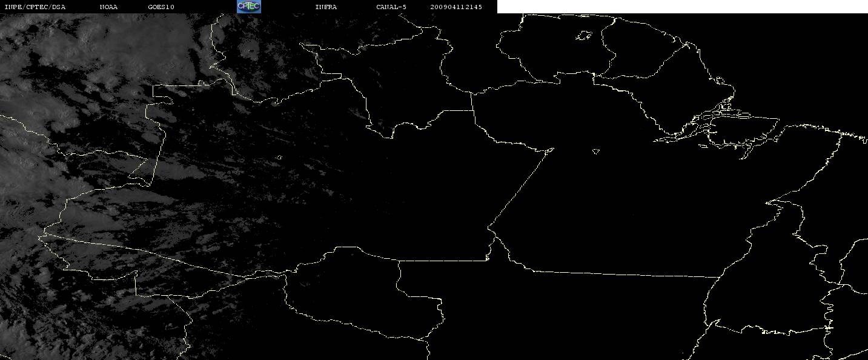Click the GOES10 satellite label
Viewport: 868px width, 360px height.
pos(161,7)
